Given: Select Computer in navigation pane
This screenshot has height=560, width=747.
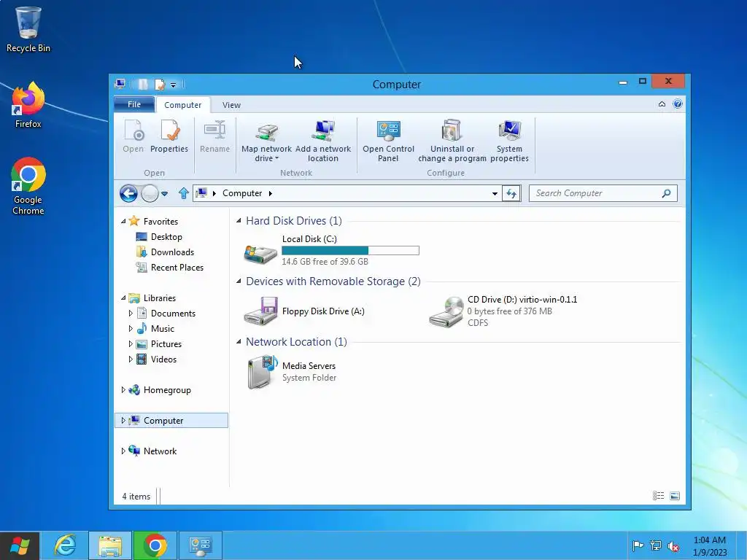Looking at the screenshot, I should (x=171, y=420).
